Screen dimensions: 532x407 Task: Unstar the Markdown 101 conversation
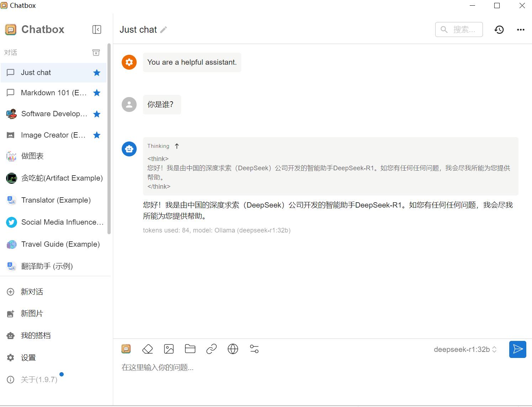(97, 93)
